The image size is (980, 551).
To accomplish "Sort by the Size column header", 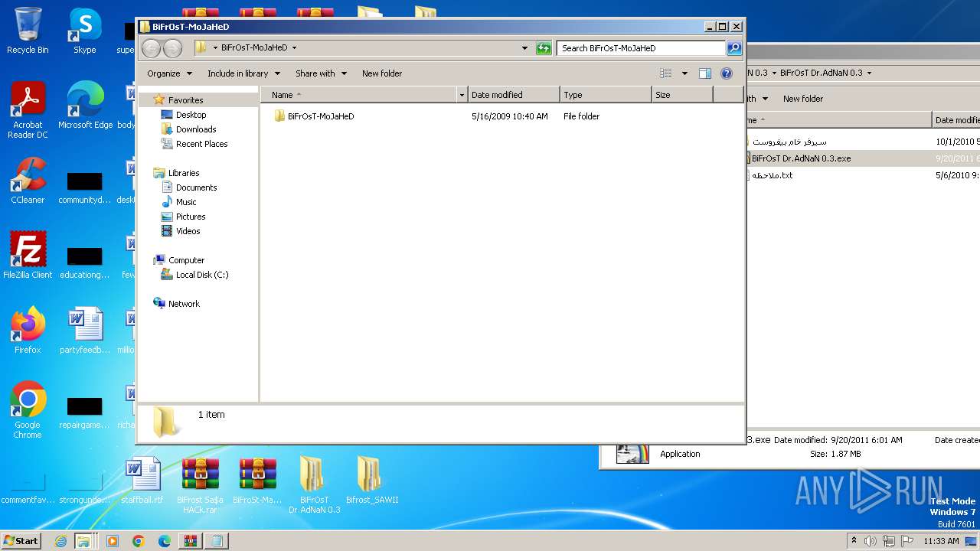I will 682,95.
